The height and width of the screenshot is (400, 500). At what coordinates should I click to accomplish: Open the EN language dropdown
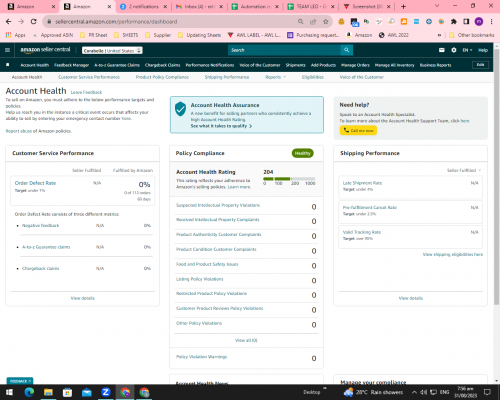click(467, 50)
